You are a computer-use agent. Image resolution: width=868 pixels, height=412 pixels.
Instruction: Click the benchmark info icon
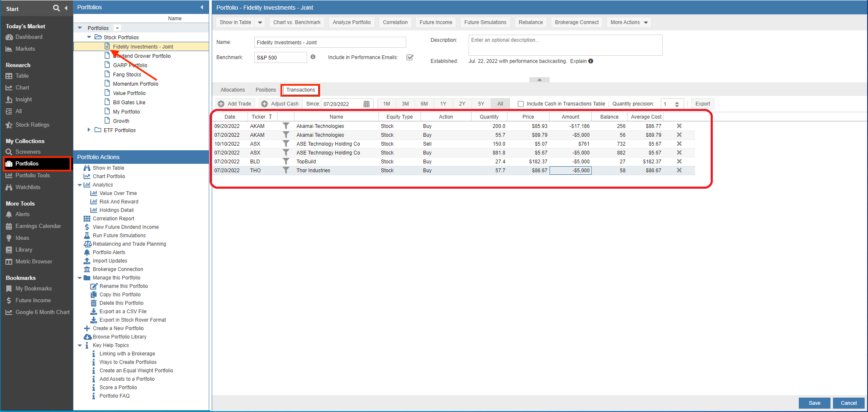click(x=313, y=57)
